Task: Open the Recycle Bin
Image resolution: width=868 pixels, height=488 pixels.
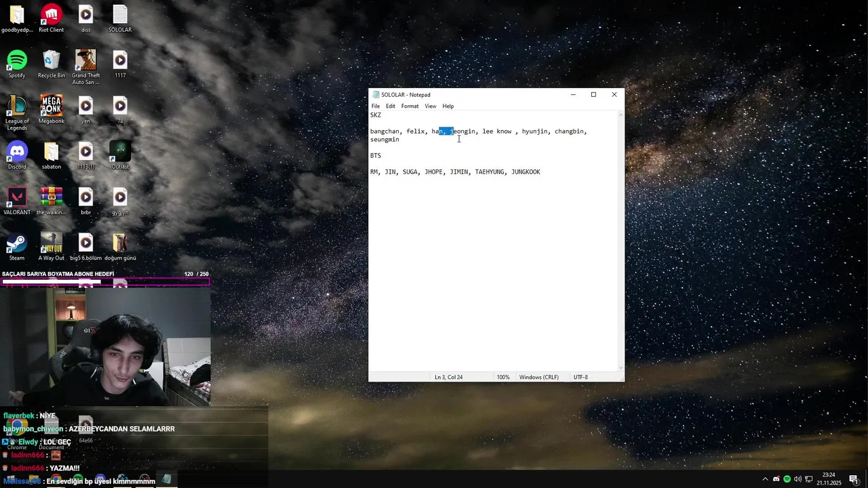Action: pos(52,64)
